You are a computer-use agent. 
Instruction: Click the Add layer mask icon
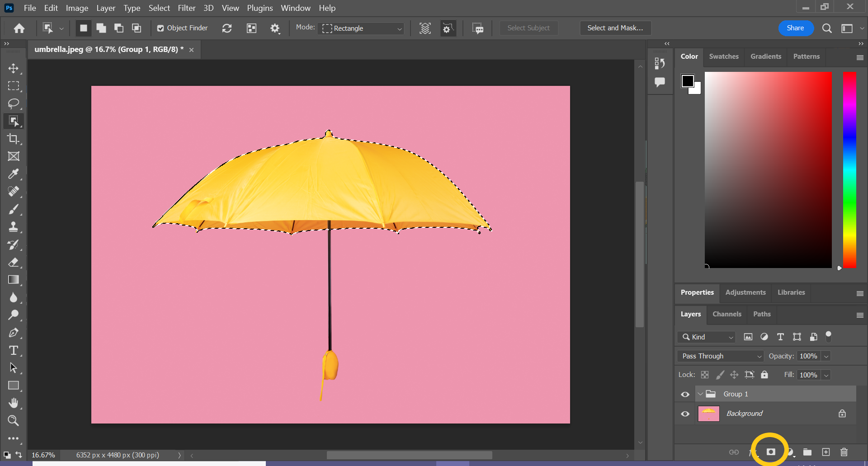[771, 452]
